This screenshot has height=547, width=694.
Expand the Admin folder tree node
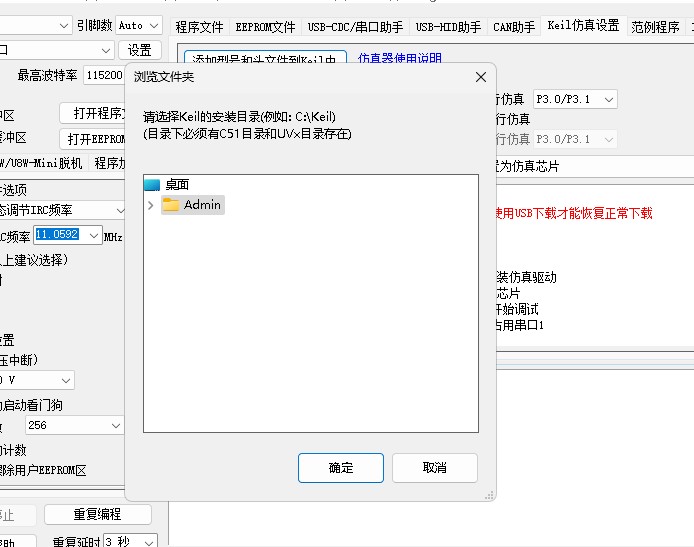(x=150, y=205)
